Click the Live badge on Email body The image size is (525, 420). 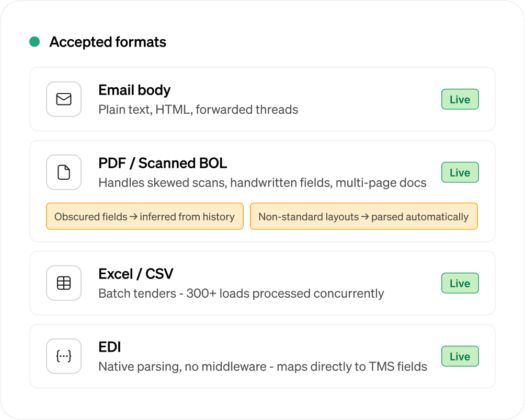(x=460, y=99)
